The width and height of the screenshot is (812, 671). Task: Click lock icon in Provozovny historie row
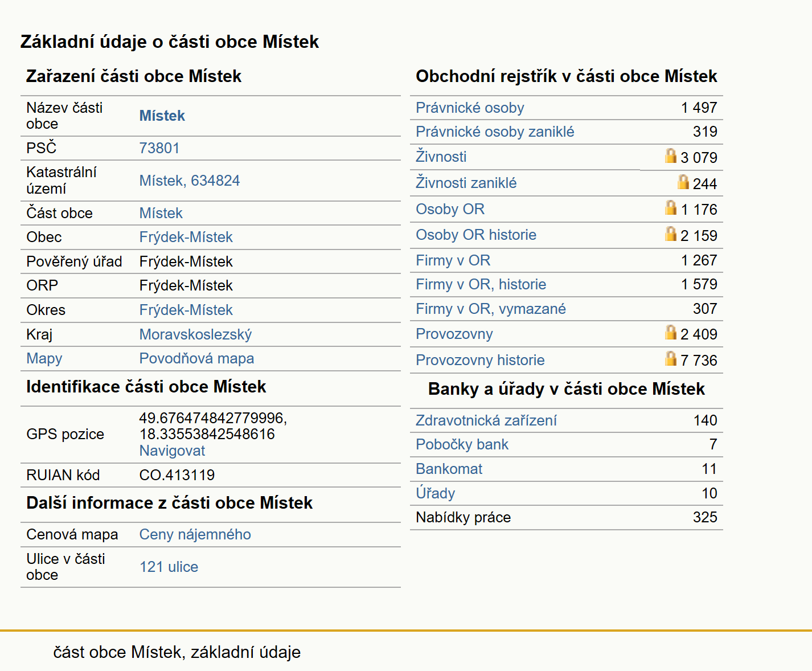(671, 358)
